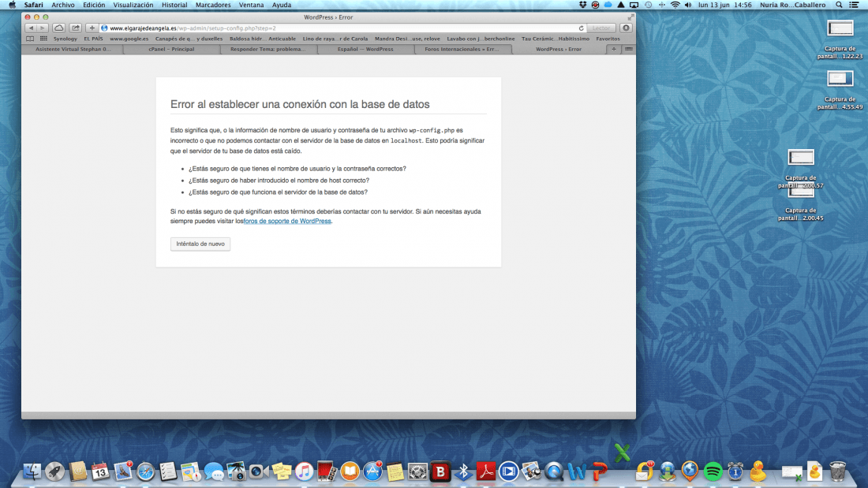Open iTunes in the Dock
This screenshot has height=488, width=868.
pos(304,471)
